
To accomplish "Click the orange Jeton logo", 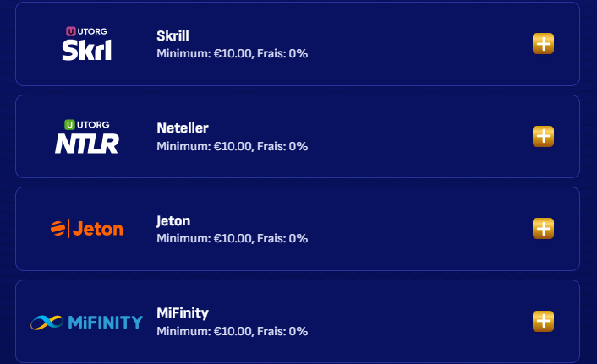I will [x=87, y=229].
